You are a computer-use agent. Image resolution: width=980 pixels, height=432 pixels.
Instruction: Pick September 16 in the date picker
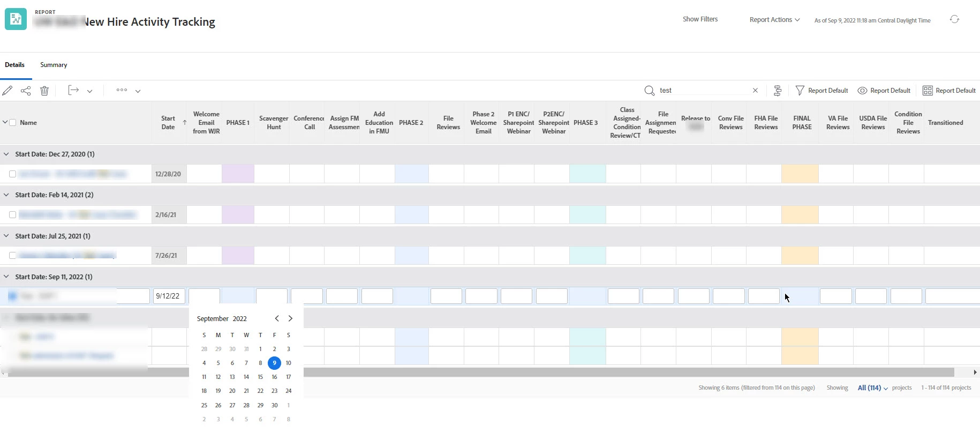(274, 377)
